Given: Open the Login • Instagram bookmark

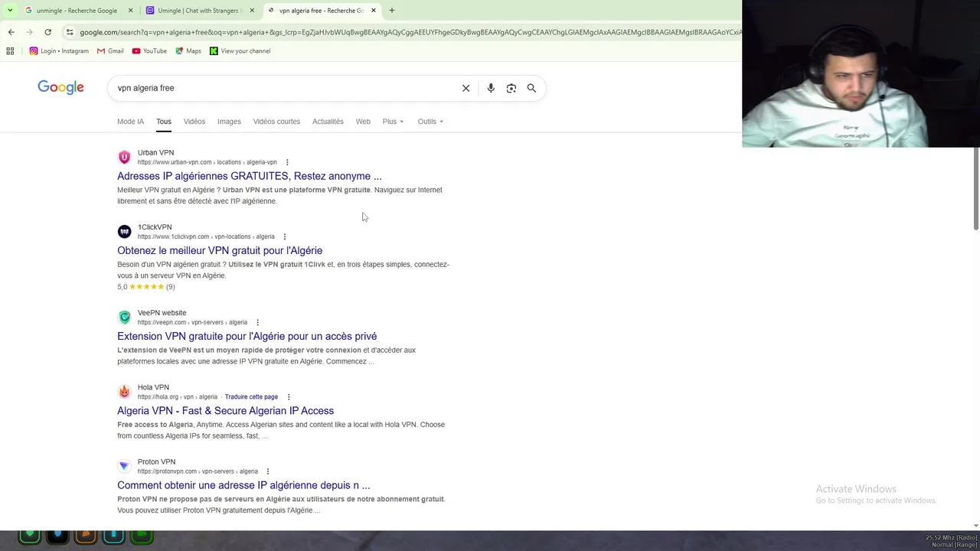Looking at the screenshot, I should click(x=59, y=51).
